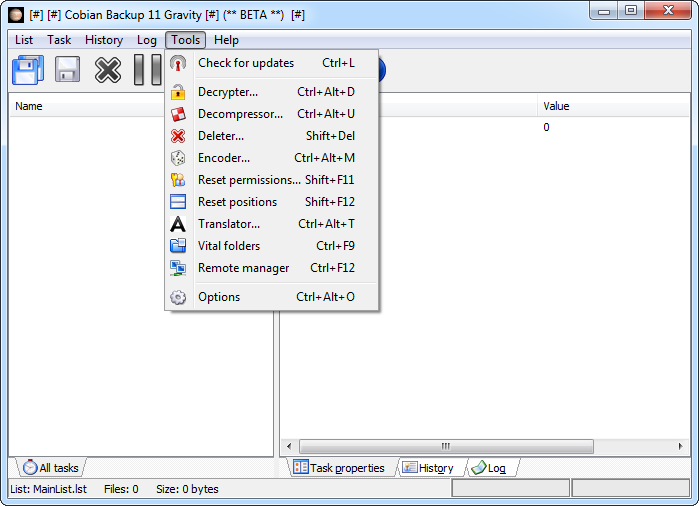Screen dimensions: 699x506
Task: Open the Help menu
Action: click(226, 40)
